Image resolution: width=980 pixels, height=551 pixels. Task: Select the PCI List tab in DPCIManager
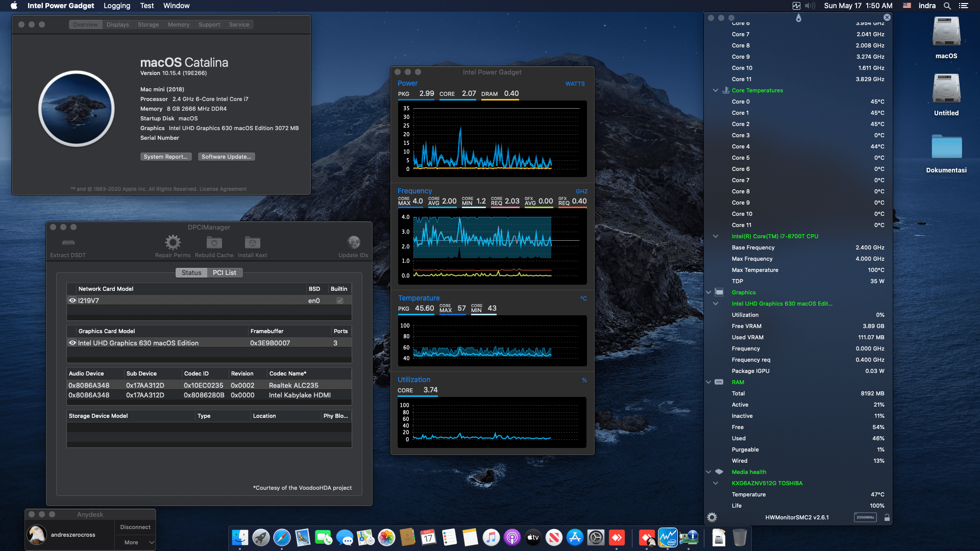pos(225,273)
